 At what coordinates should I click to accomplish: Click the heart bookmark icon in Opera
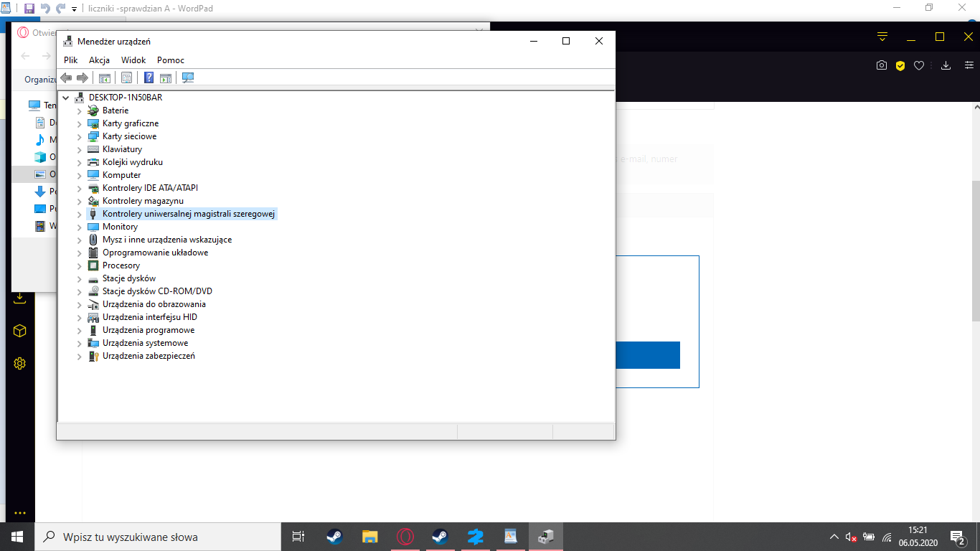point(919,65)
